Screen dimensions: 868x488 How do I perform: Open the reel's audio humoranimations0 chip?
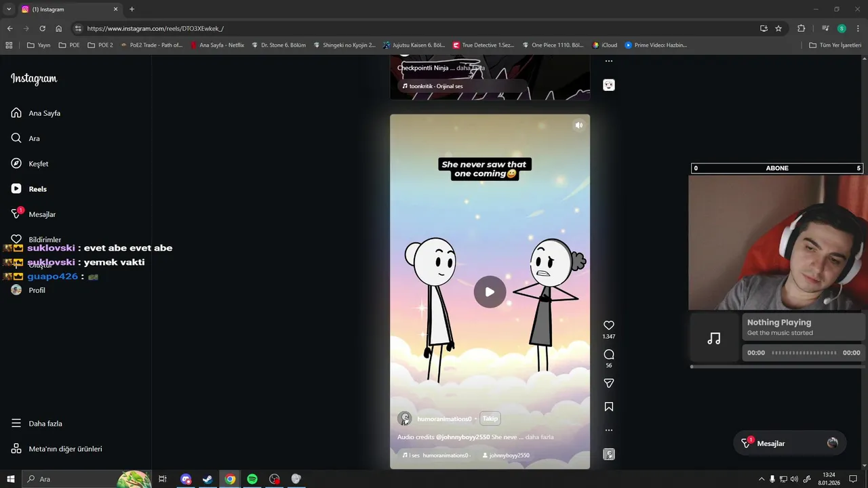coord(436,455)
